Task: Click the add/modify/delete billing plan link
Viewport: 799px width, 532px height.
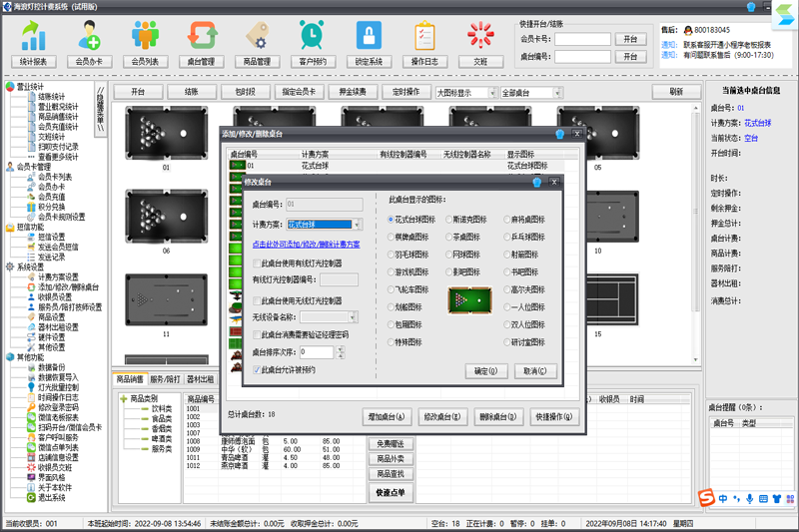Action: [308, 244]
